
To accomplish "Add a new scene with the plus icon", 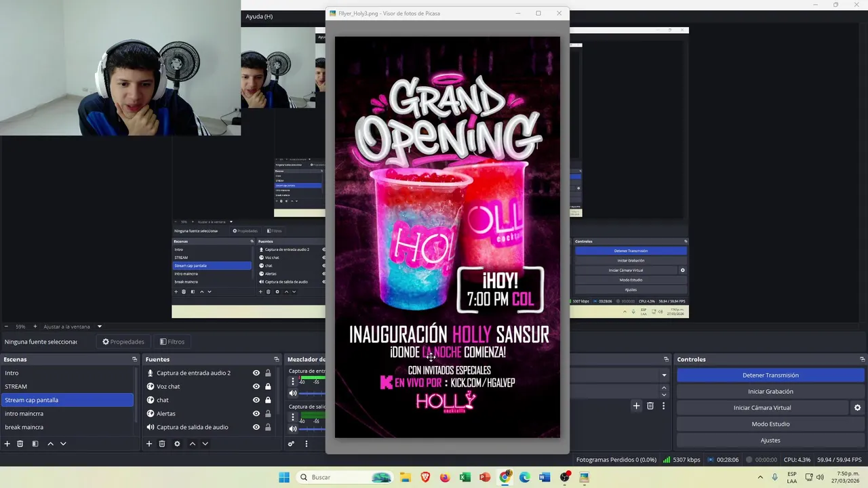I will coord(7,444).
